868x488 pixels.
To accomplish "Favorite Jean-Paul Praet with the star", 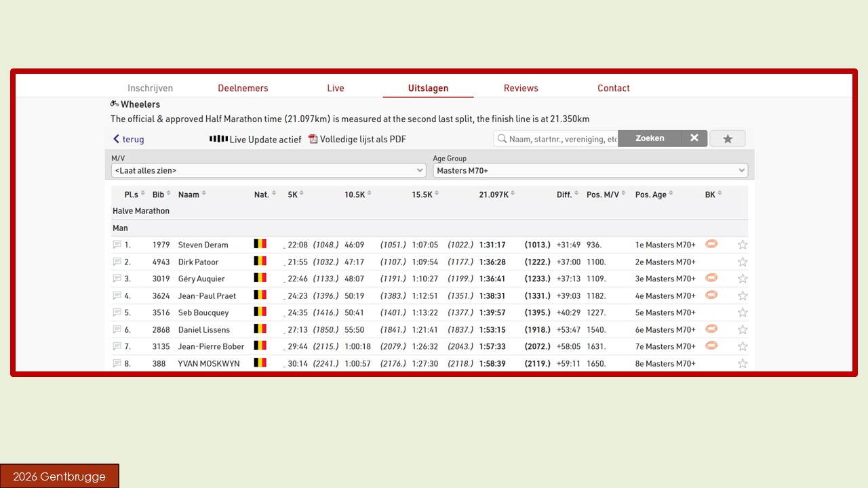I will [x=743, y=296].
